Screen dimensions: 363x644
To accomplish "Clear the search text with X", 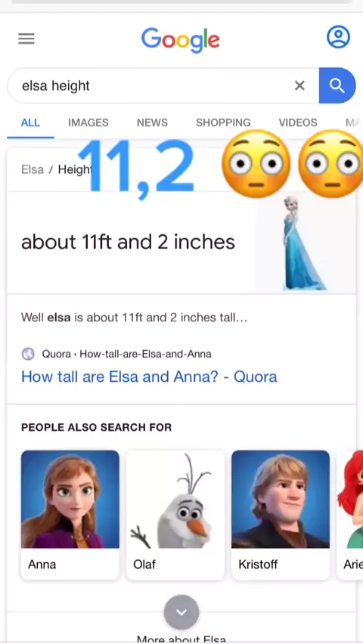I will point(299,85).
